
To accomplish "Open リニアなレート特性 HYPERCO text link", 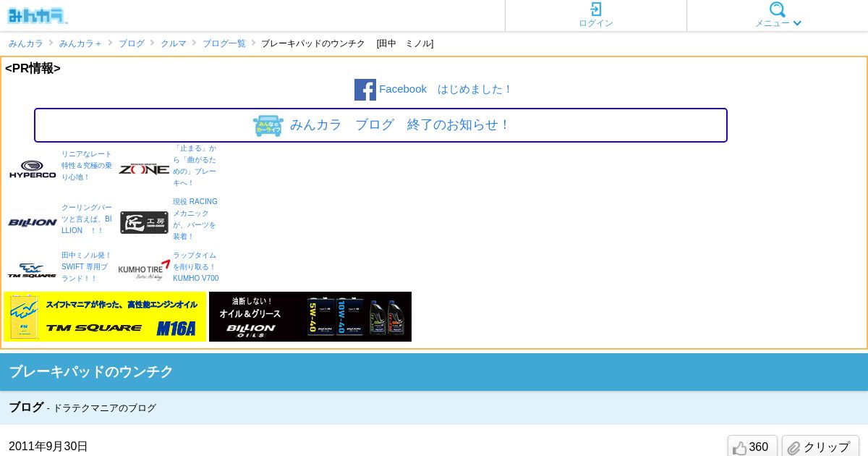I will (x=87, y=166).
